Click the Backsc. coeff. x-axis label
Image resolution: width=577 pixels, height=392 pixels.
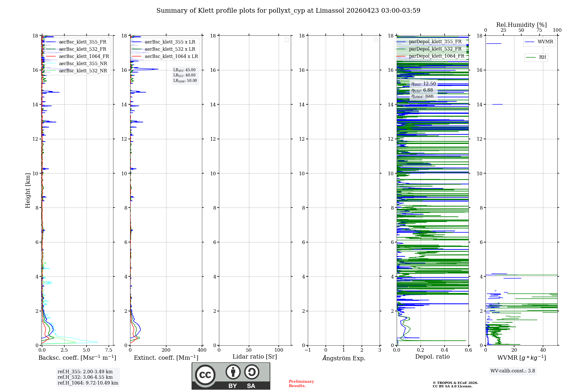(x=77, y=358)
